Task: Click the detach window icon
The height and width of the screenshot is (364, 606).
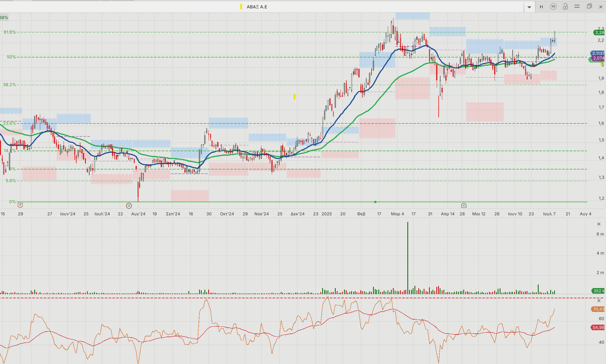Action: [589, 6]
